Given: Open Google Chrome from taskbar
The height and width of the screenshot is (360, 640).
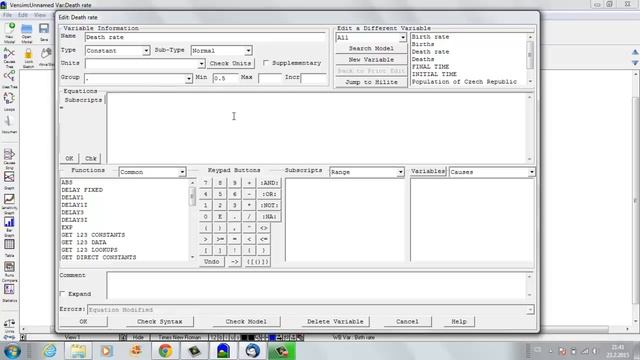Looking at the screenshot, I should point(165,351).
